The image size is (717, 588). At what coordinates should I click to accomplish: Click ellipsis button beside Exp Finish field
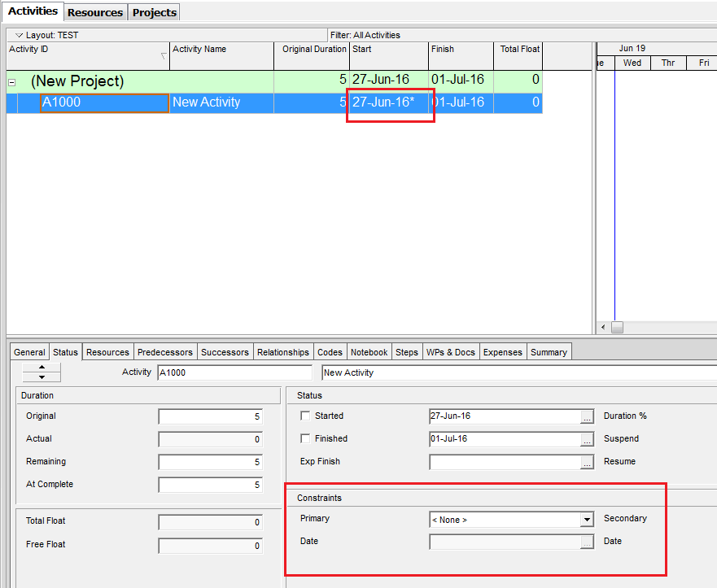pos(587,462)
